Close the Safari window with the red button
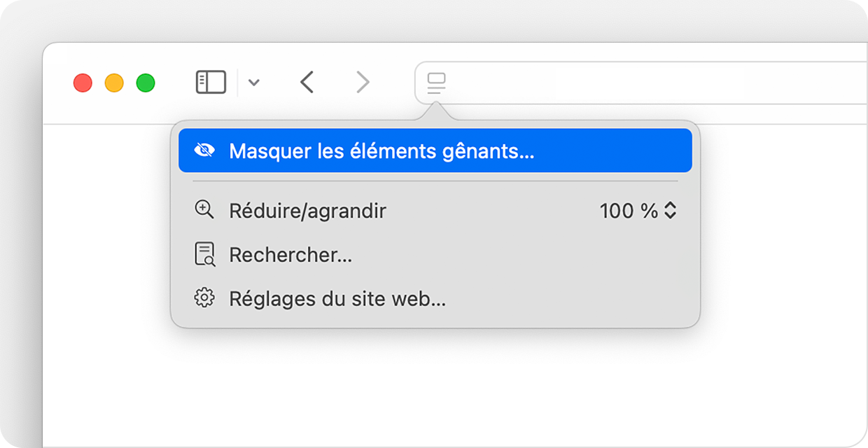Screen dimensions: 868x448 click(x=83, y=83)
